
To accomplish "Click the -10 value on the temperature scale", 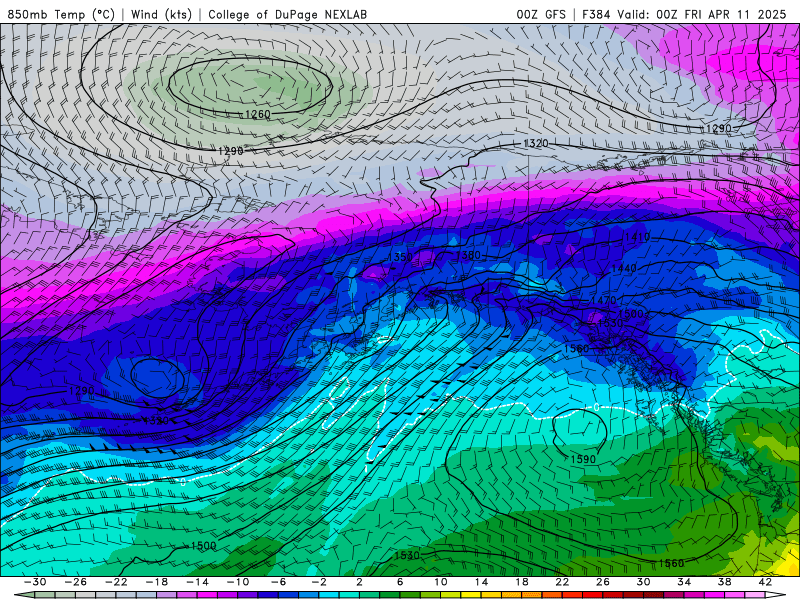I will click(238, 582).
